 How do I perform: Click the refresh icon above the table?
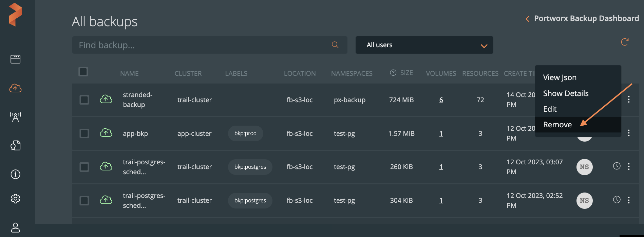coord(624,42)
